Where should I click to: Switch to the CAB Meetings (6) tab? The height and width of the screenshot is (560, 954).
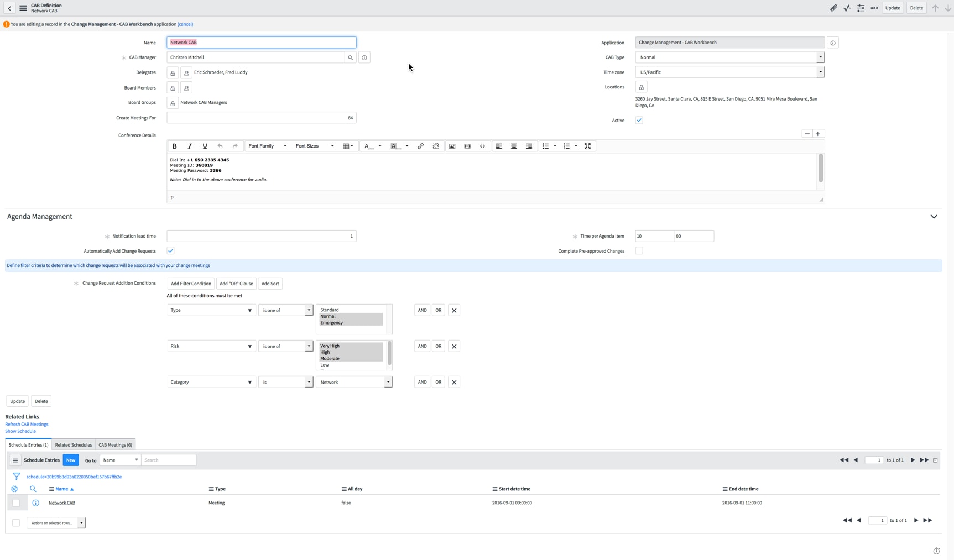tap(115, 445)
